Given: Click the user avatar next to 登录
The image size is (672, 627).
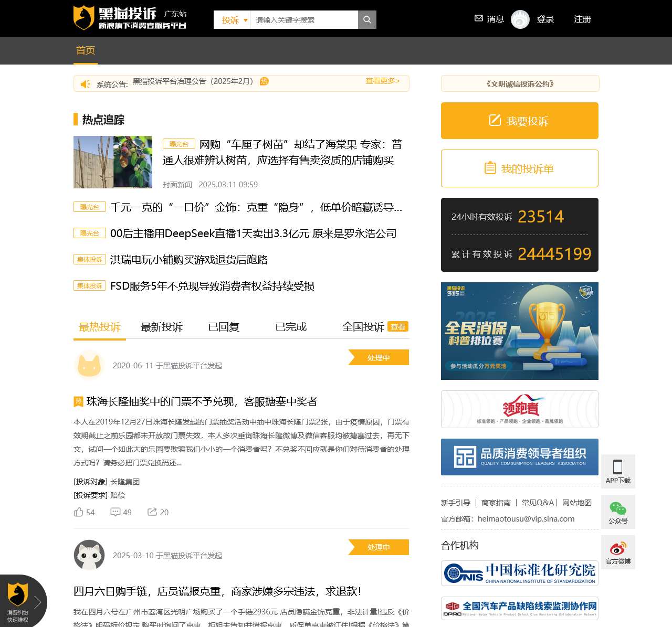Looking at the screenshot, I should click(x=520, y=19).
